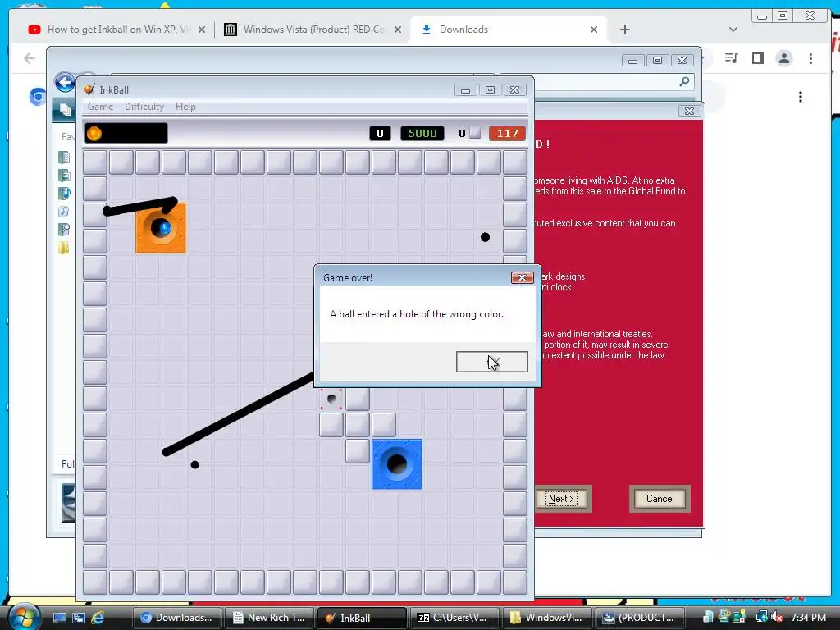Minimize the InkBall window
This screenshot has width=840, height=630.
(465, 89)
